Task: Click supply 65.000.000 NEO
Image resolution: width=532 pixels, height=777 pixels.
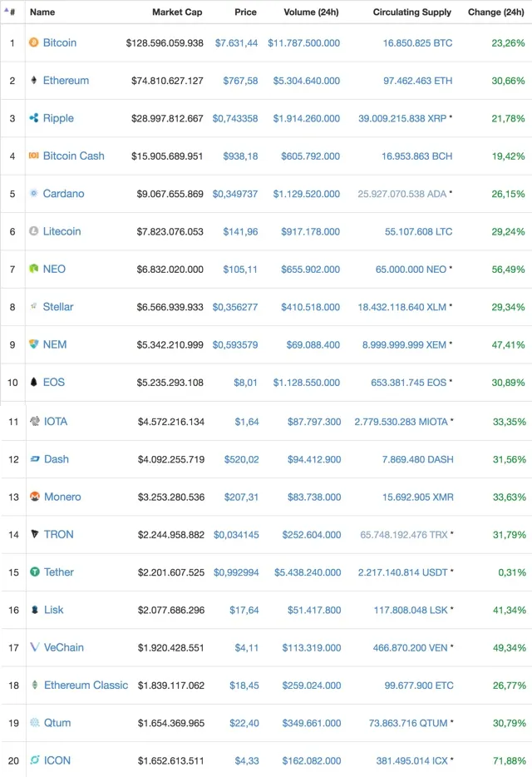Action: [x=411, y=269]
